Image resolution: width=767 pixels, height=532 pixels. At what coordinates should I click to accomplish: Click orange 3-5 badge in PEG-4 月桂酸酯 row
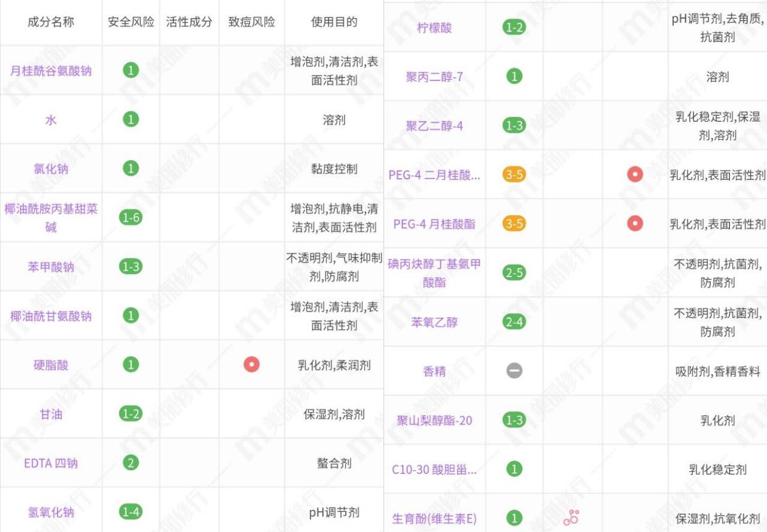tap(514, 223)
